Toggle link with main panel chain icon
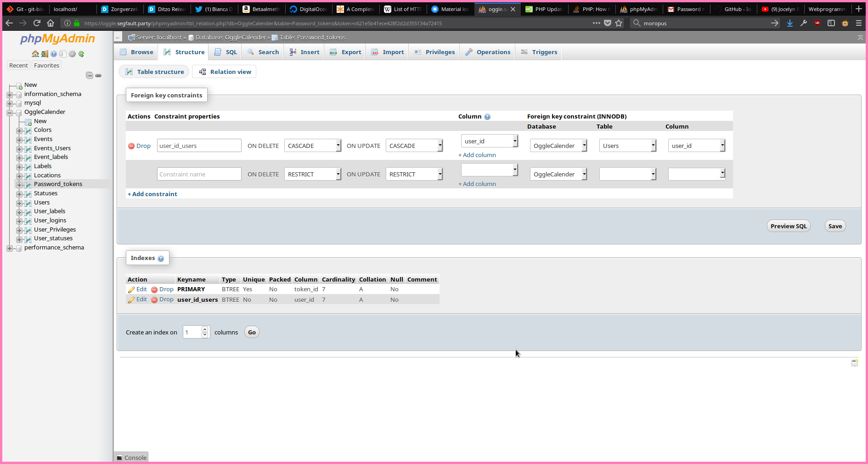 pos(98,75)
